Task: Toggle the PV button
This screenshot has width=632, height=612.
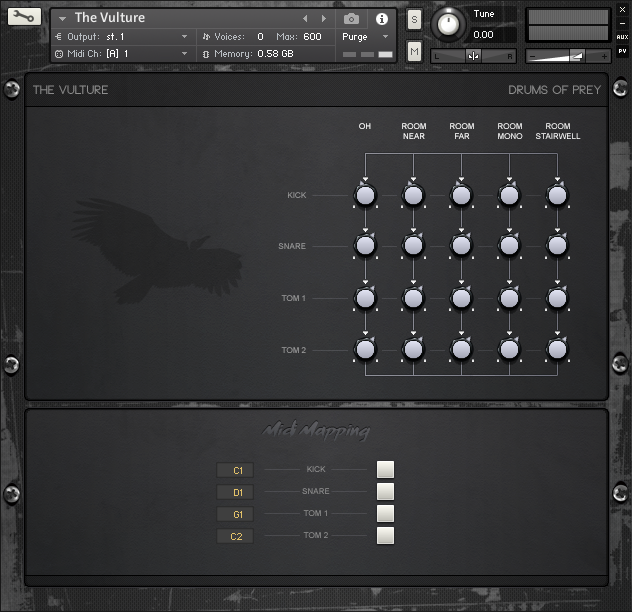Action: [x=622, y=50]
